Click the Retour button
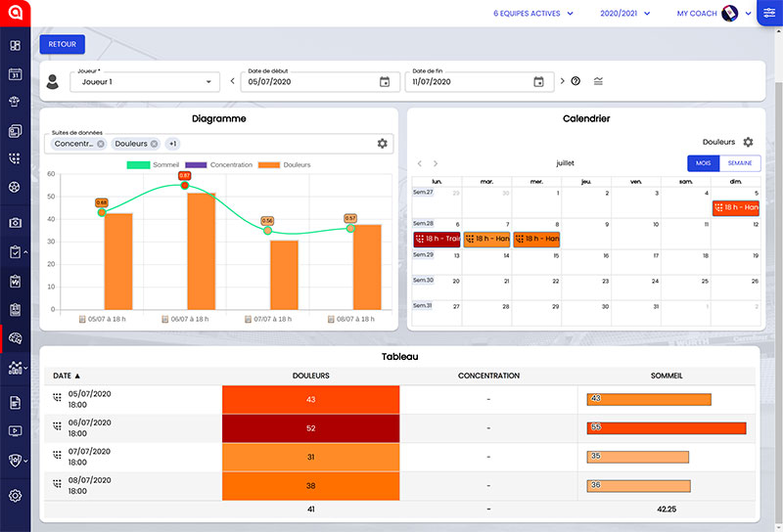783x532 pixels. (x=63, y=44)
